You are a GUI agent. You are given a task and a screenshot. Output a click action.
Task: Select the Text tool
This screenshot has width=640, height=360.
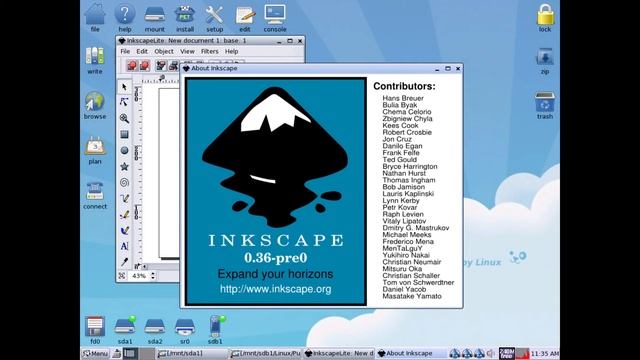click(x=124, y=246)
